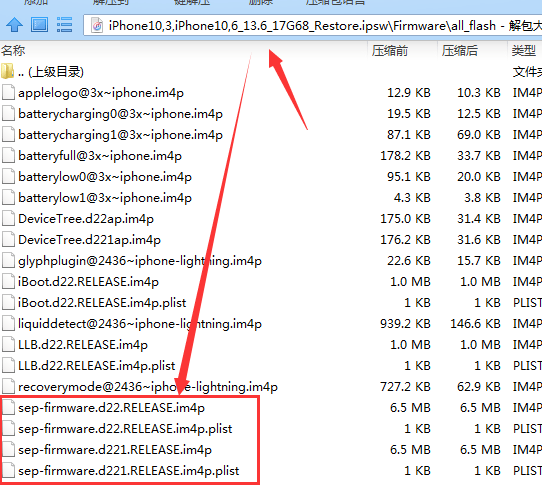Select file DeviceTree.d221ap.im4p
The width and height of the screenshot is (542, 496).
pos(90,240)
